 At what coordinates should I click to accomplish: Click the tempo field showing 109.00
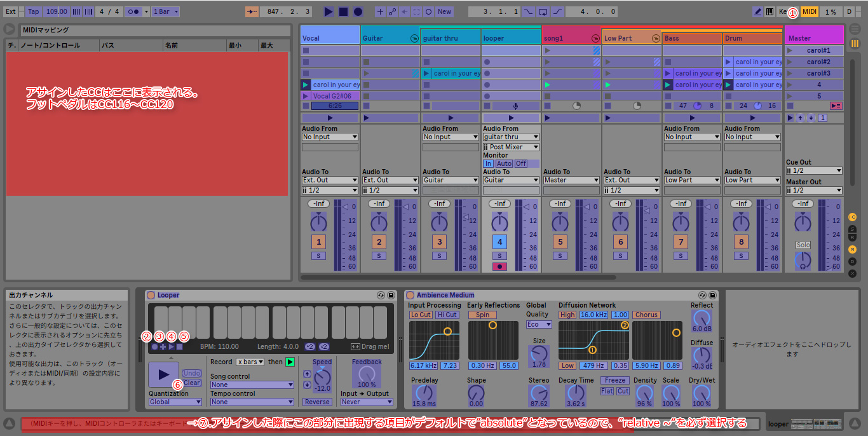[57, 11]
